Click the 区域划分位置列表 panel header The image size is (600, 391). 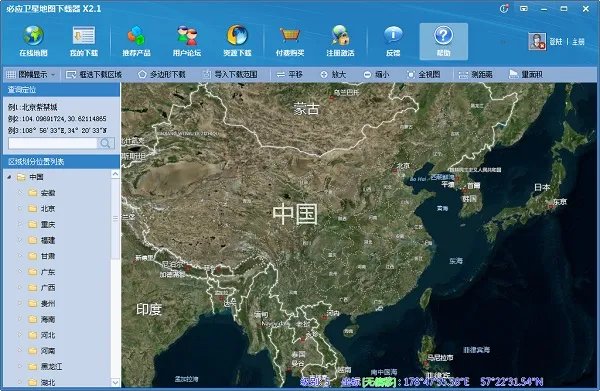61,161
